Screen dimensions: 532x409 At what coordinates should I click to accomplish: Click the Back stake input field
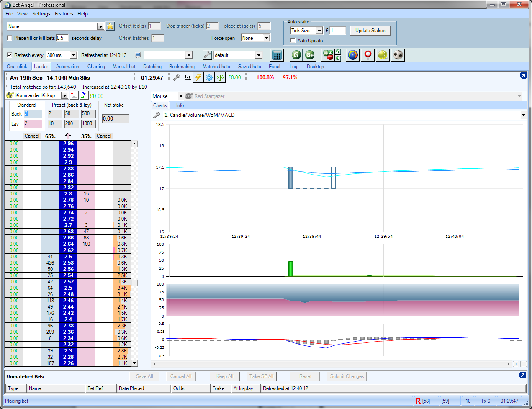click(x=33, y=113)
